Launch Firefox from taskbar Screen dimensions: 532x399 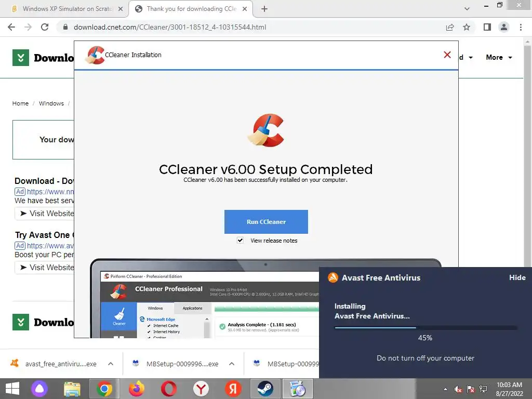(137, 389)
